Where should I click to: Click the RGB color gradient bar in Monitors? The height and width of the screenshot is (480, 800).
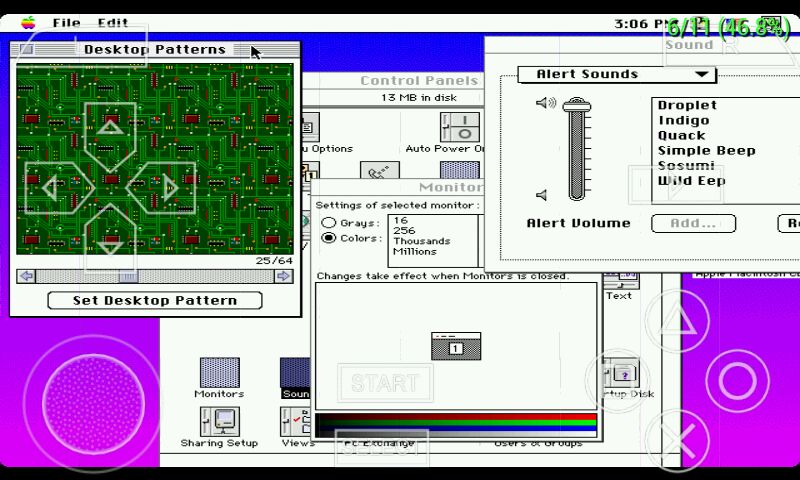coord(456,425)
